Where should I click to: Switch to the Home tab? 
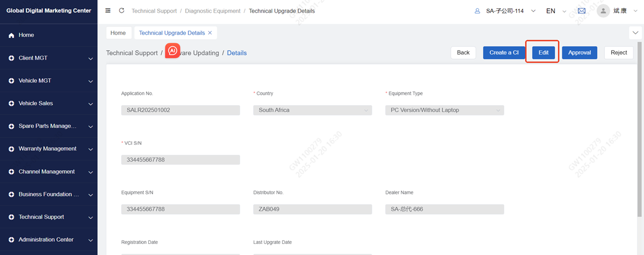(x=118, y=33)
